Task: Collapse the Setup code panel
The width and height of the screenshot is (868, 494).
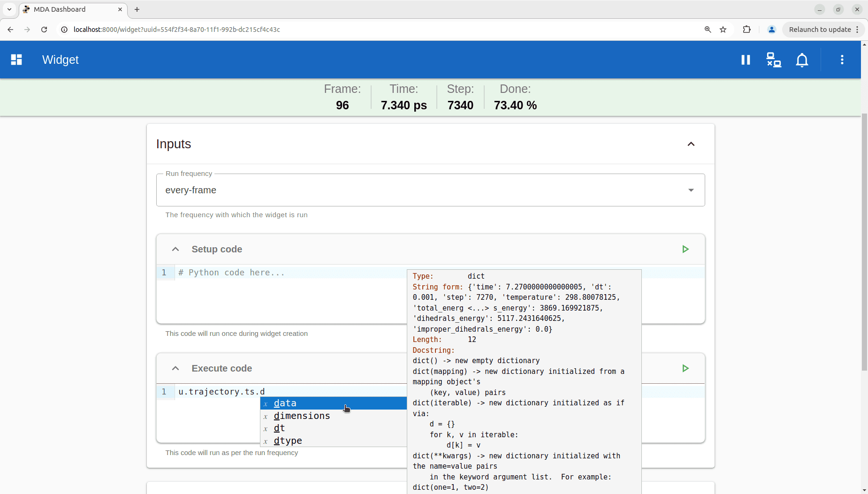Action: [x=175, y=249]
